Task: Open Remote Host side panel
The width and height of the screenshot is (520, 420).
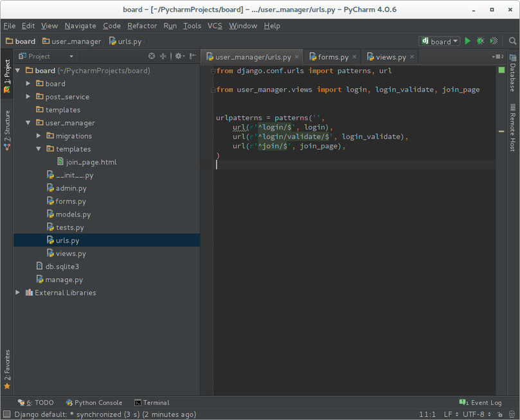Action: pyautogui.click(x=513, y=128)
